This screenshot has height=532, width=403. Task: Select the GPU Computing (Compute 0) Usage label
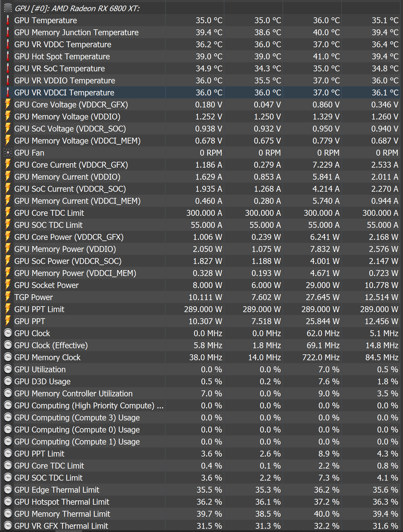77,430
